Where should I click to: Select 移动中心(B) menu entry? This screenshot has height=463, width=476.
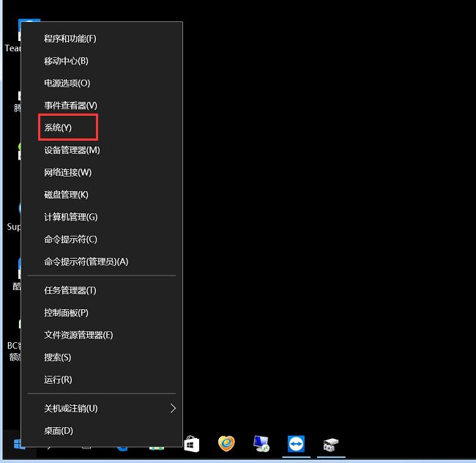[x=102, y=61]
